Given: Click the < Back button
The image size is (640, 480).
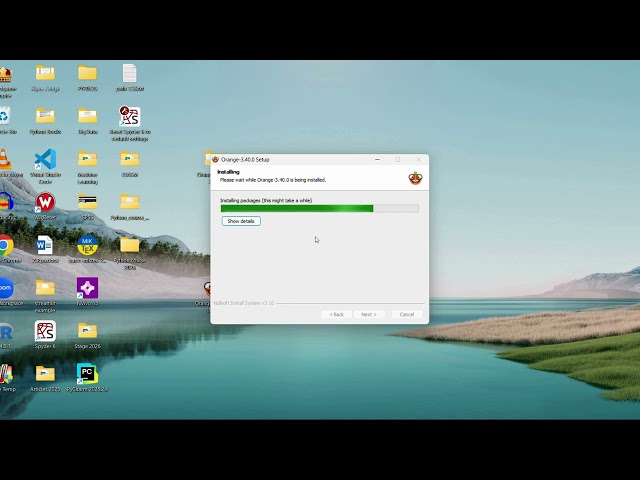Looking at the screenshot, I should tap(336, 314).
